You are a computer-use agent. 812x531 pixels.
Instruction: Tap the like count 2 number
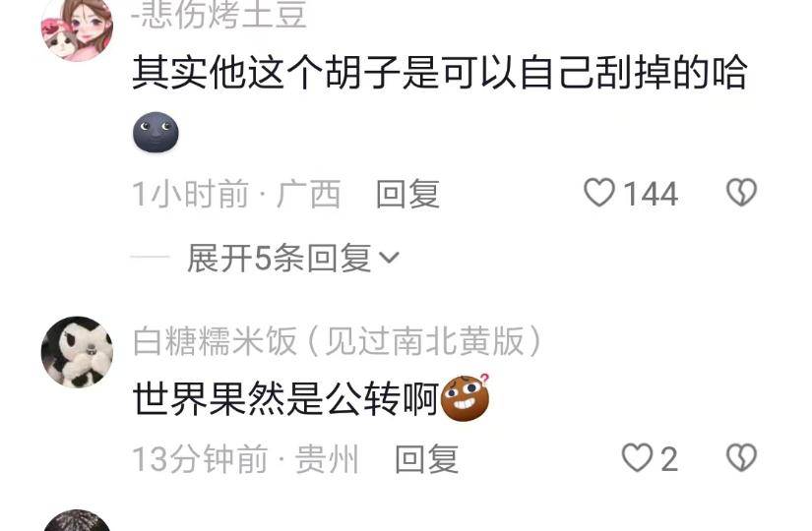(669, 458)
